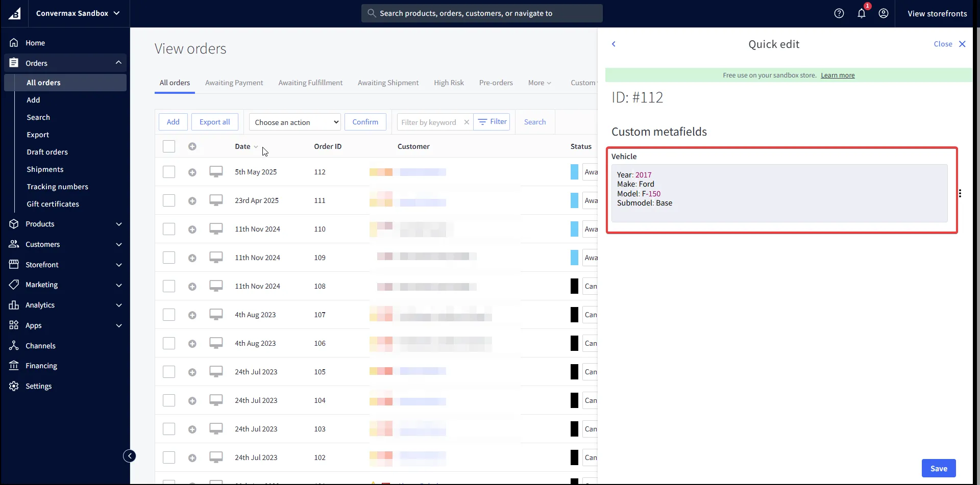This screenshot has width=980, height=485.
Task: Click the blue status color swatch for order 112
Action: tap(574, 172)
